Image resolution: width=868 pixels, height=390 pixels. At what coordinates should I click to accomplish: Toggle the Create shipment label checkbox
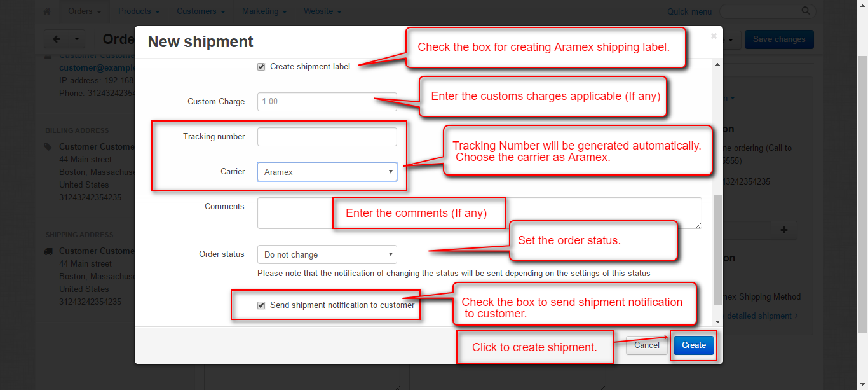(x=261, y=67)
